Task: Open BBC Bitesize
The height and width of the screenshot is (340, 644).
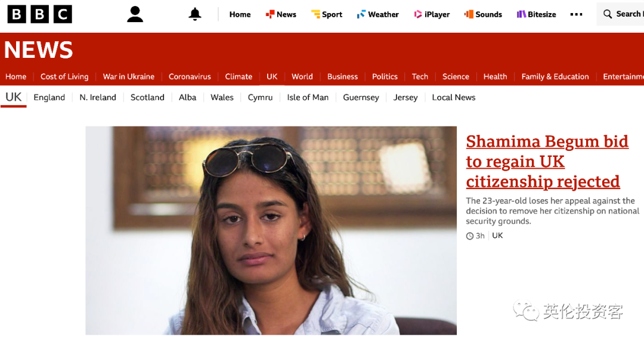Action: (537, 14)
